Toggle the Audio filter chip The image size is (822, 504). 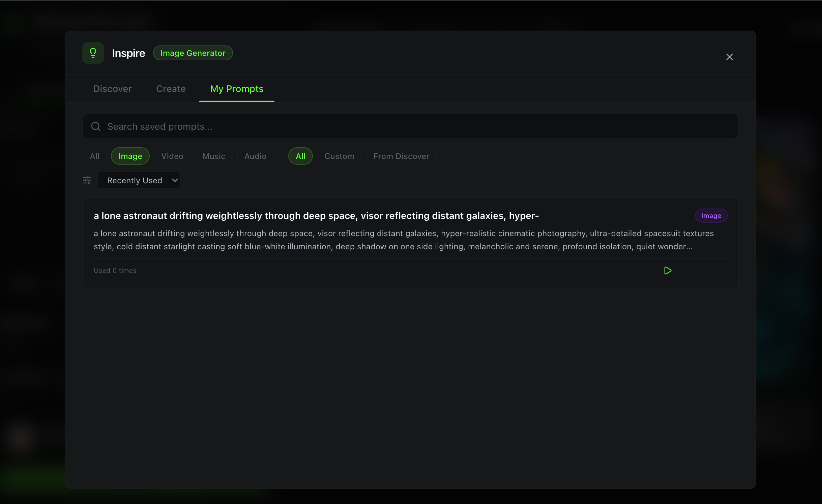pos(255,156)
